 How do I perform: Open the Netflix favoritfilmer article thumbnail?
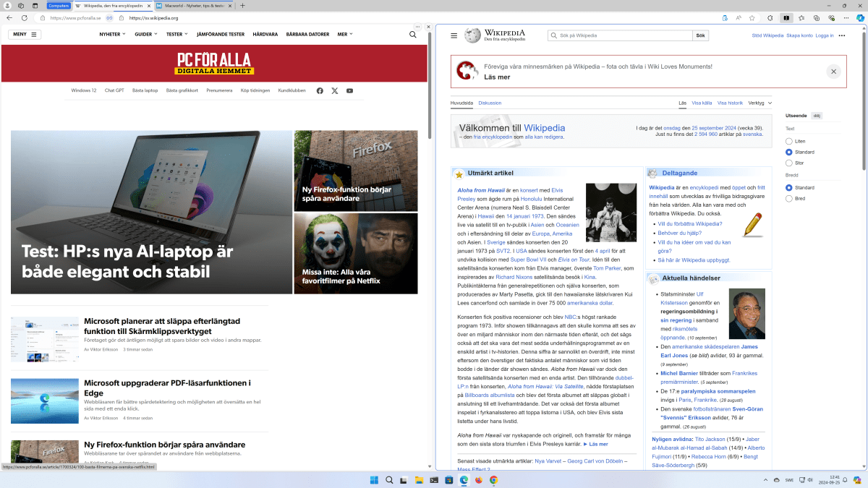pyautogui.click(x=356, y=253)
